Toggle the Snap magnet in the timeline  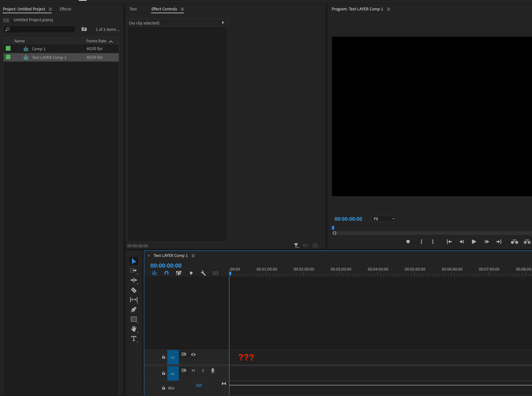click(x=166, y=273)
